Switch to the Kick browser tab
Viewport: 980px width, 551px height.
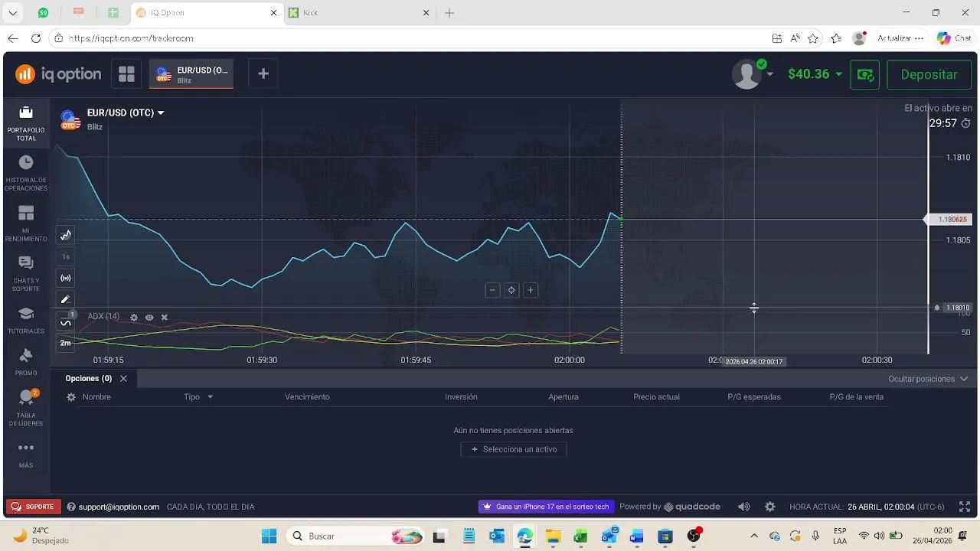click(x=360, y=13)
